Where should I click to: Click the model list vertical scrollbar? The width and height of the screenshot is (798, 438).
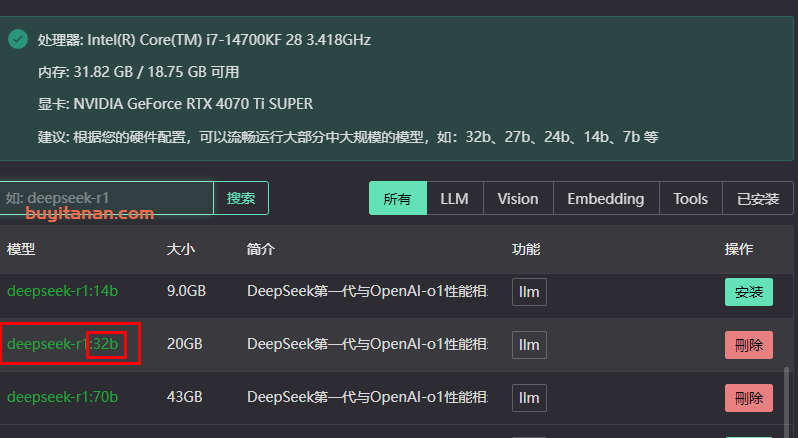(x=788, y=402)
